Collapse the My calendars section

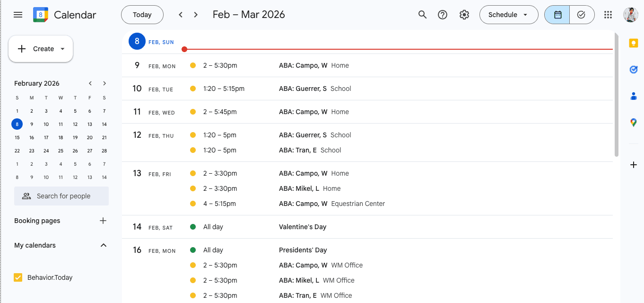(x=104, y=245)
